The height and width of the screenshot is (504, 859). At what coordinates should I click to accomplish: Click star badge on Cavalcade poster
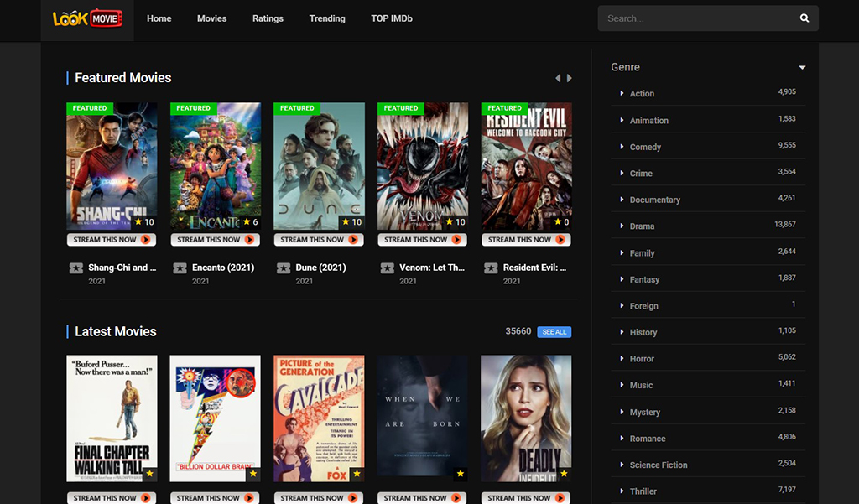357,474
